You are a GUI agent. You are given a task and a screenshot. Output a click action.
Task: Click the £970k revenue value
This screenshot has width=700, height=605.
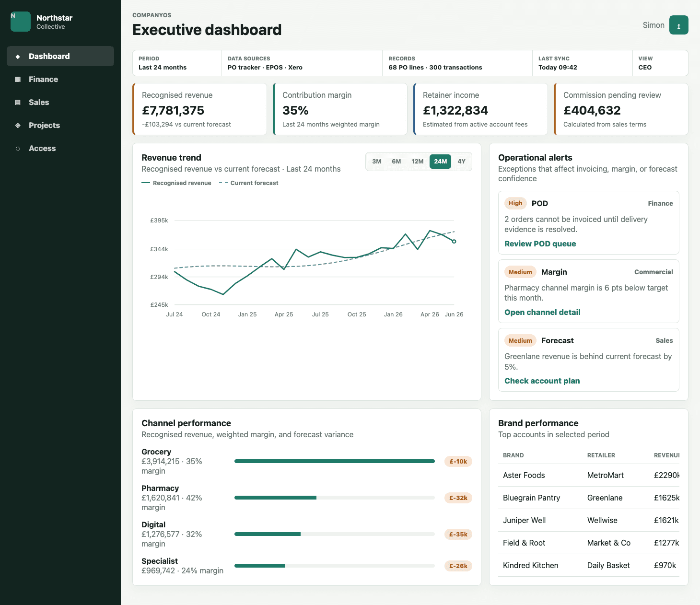click(665, 565)
